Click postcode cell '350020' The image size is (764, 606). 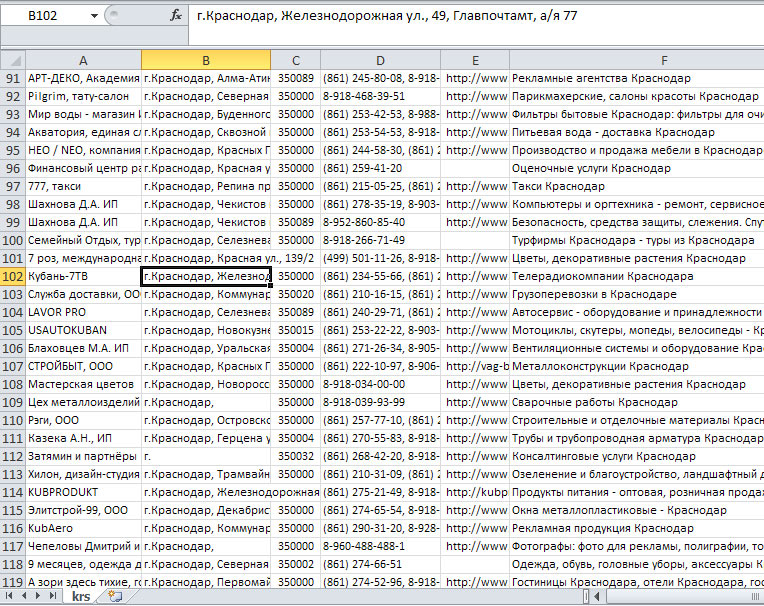pos(296,295)
